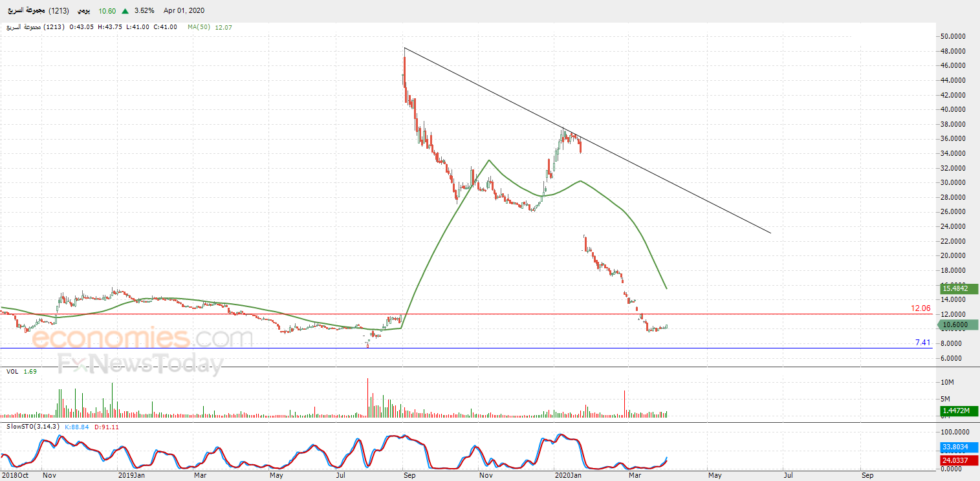The image size is (980, 481).
Task: Click the H:43.75 high value
Action: [110, 27]
